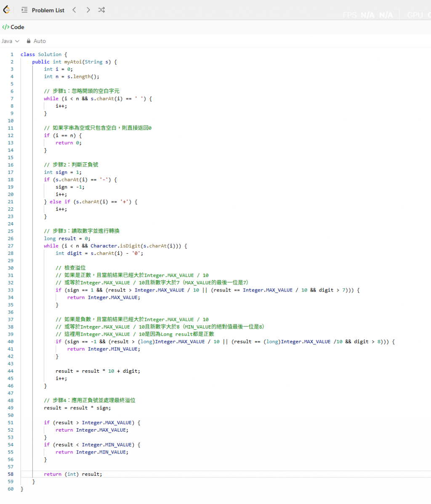431x504 pixels.
Task: Click the 'return (int) result;' line
Action: click(x=73, y=474)
